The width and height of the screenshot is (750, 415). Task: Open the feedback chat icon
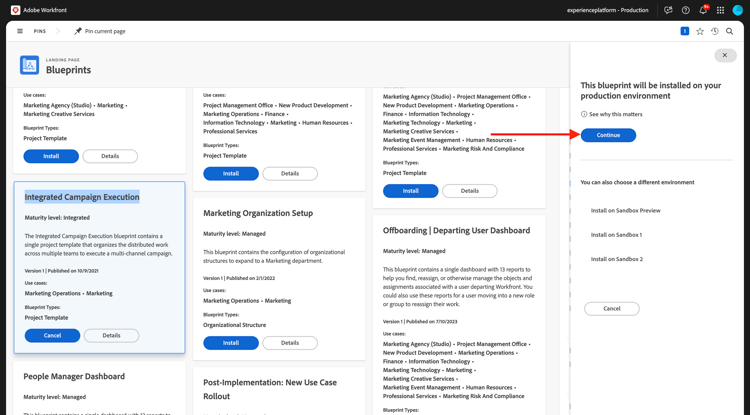pyautogui.click(x=668, y=10)
